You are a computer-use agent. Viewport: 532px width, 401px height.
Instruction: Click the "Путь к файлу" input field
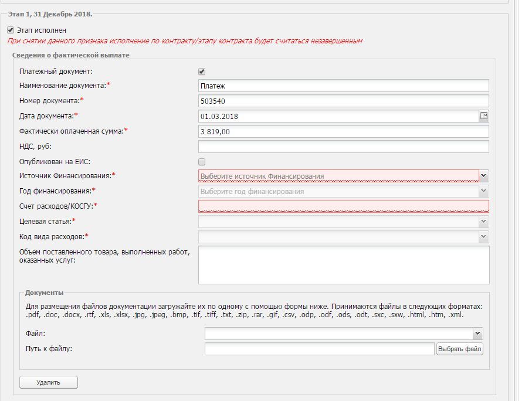(319, 349)
